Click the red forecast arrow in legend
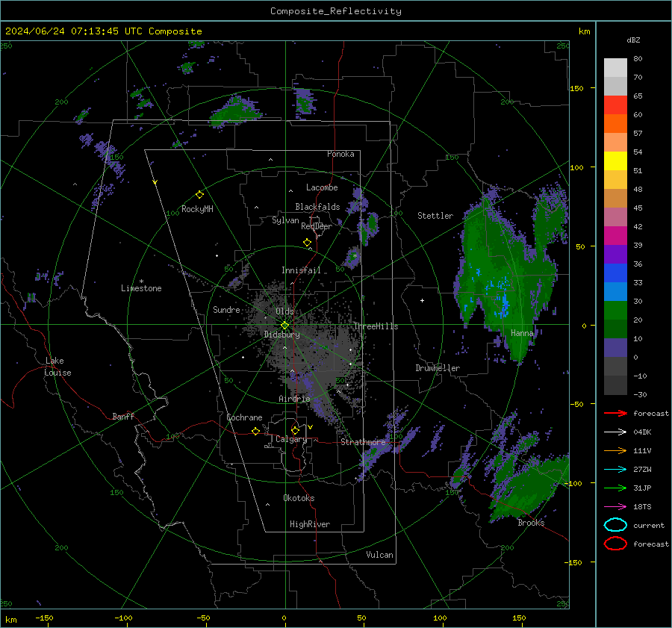 (x=615, y=413)
